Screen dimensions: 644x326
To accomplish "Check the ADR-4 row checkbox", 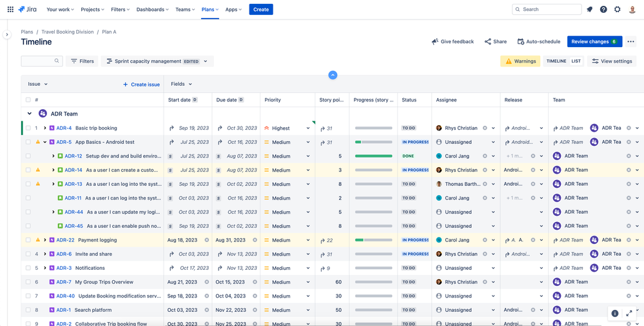I will [x=28, y=128].
